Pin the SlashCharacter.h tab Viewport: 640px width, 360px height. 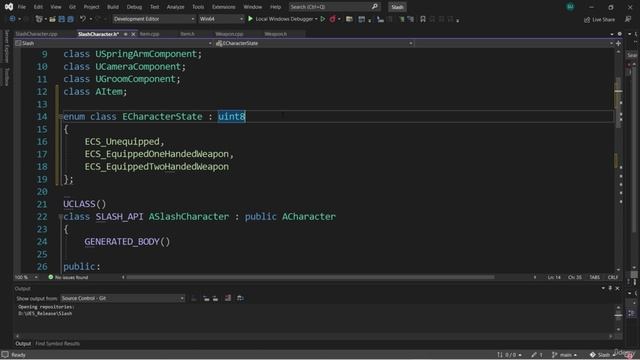pos(126,34)
